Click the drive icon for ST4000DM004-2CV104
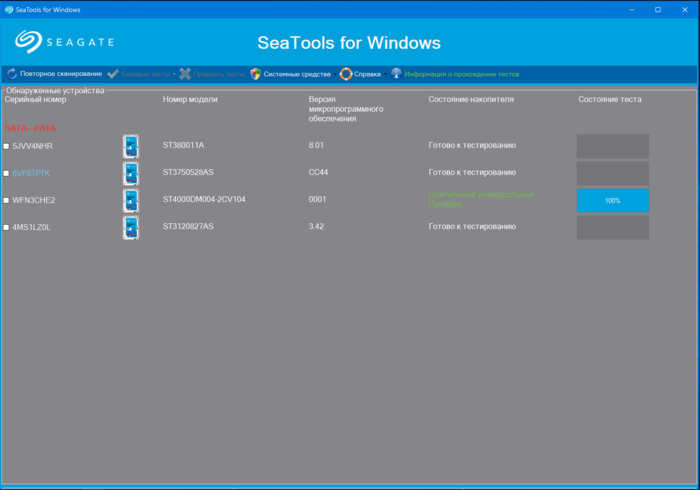This screenshot has height=490, width=700. click(131, 200)
